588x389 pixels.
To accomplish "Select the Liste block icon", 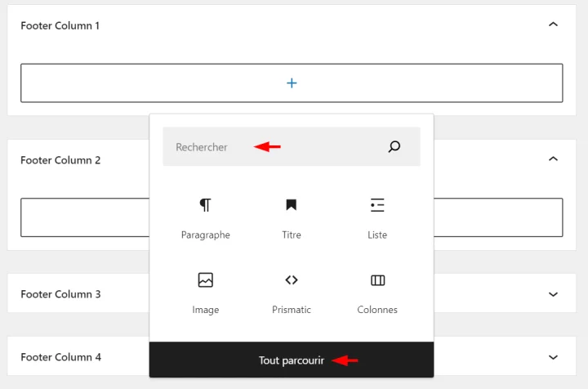I will [377, 205].
